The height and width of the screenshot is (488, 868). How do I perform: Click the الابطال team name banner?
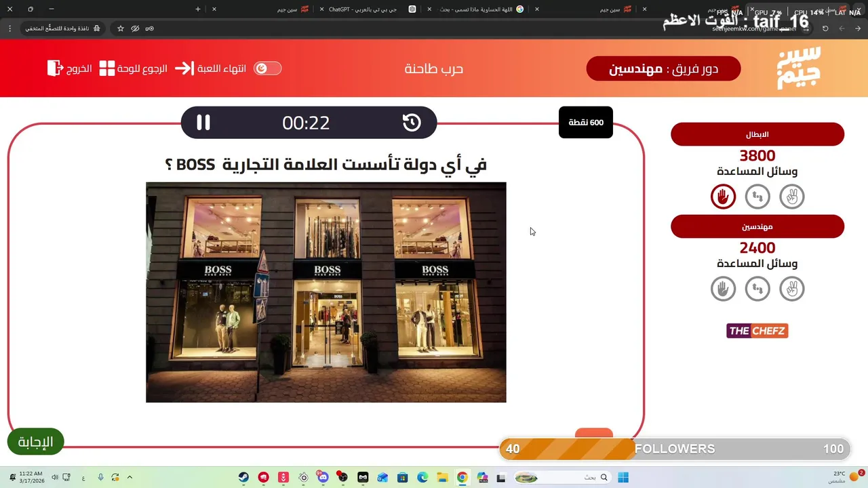click(757, 134)
